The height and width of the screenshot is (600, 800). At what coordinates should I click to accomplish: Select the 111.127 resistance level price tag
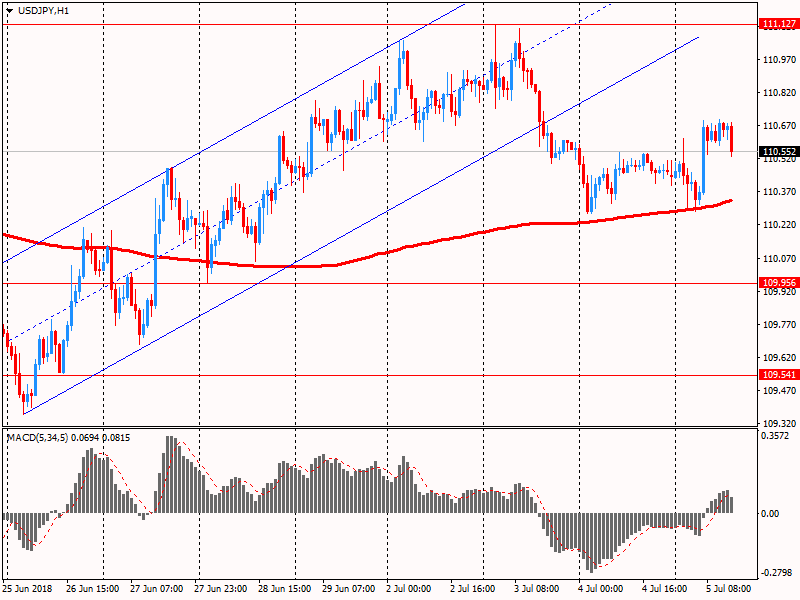click(779, 24)
